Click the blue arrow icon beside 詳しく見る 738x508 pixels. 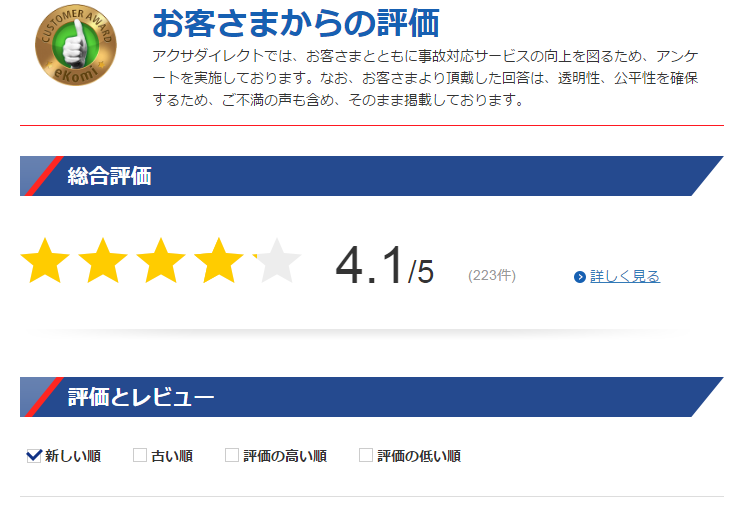[x=579, y=277]
